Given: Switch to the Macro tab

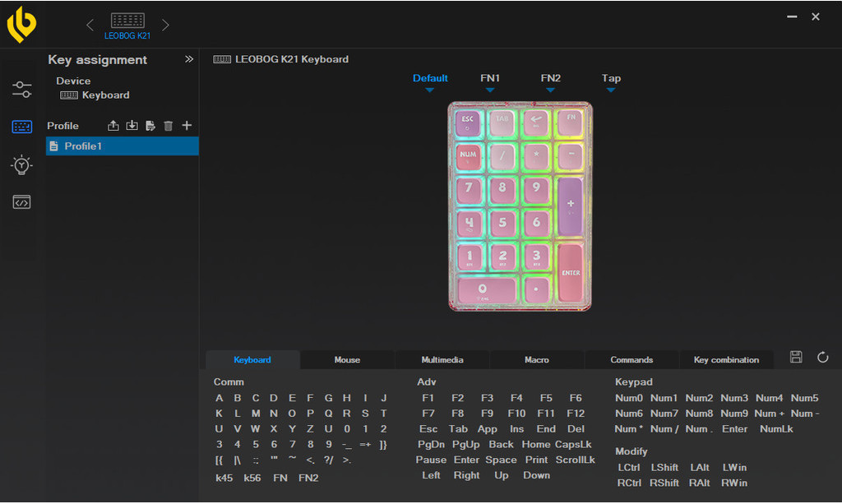Looking at the screenshot, I should click(537, 360).
